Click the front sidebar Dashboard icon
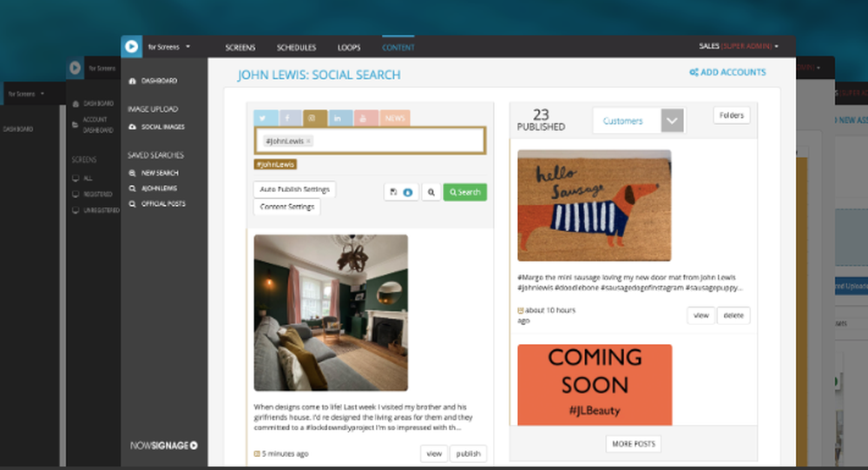Viewport: 868px width, 470px height. point(132,81)
